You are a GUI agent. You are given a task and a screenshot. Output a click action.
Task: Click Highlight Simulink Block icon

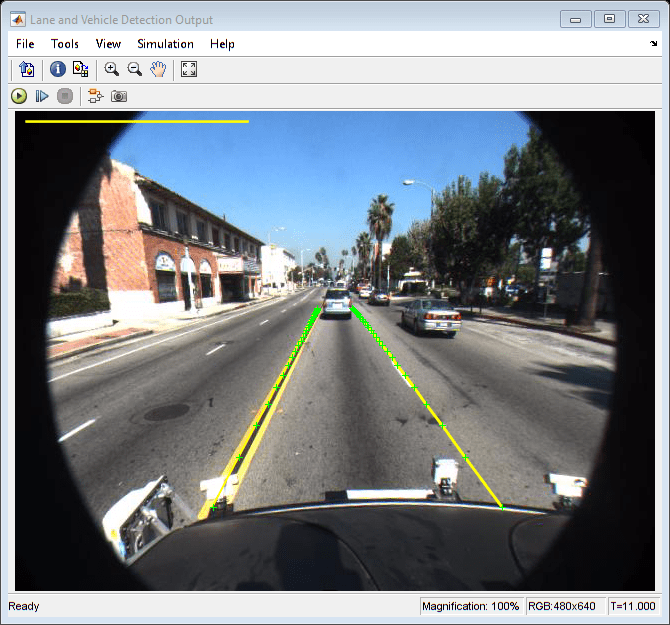click(95, 96)
